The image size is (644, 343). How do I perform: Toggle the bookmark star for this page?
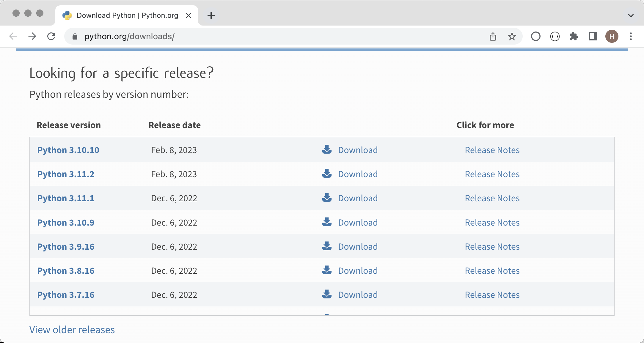[x=512, y=36]
